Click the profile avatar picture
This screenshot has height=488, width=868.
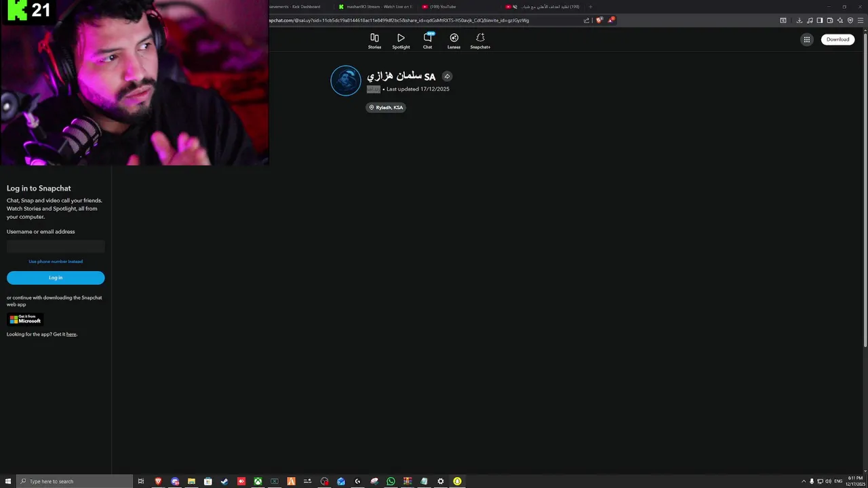pyautogui.click(x=346, y=81)
